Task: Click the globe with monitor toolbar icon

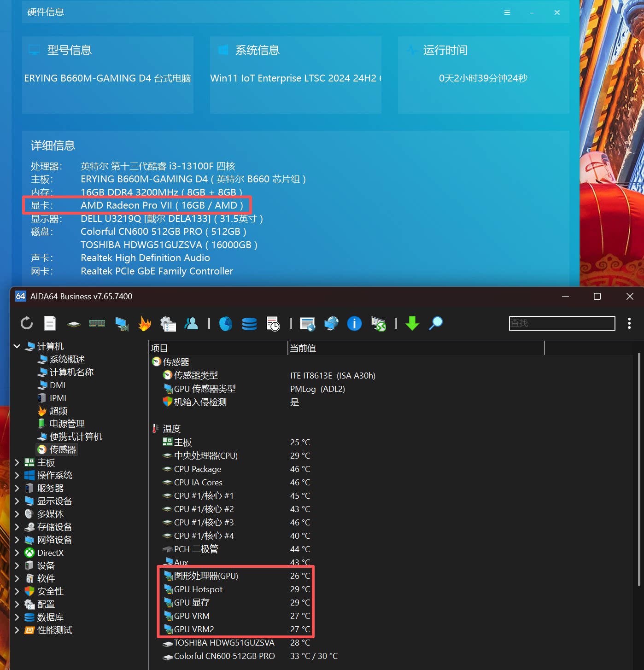Action: 331,323
